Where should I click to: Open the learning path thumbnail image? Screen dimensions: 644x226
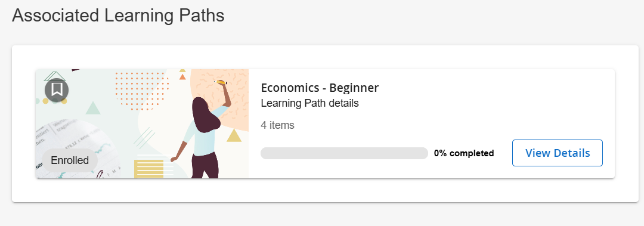(142, 123)
